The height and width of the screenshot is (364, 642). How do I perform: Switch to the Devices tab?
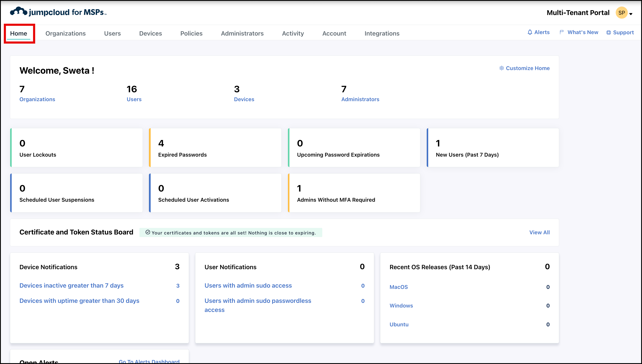tap(150, 33)
